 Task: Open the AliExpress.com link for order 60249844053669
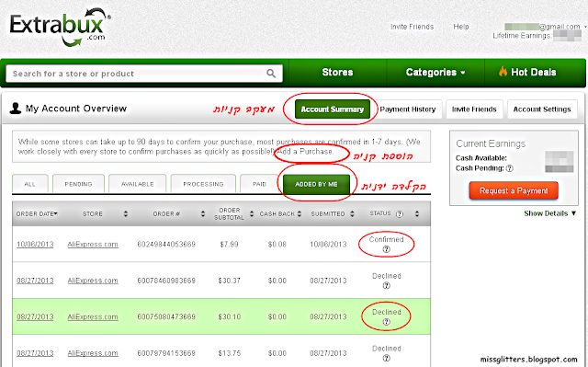[x=93, y=245]
